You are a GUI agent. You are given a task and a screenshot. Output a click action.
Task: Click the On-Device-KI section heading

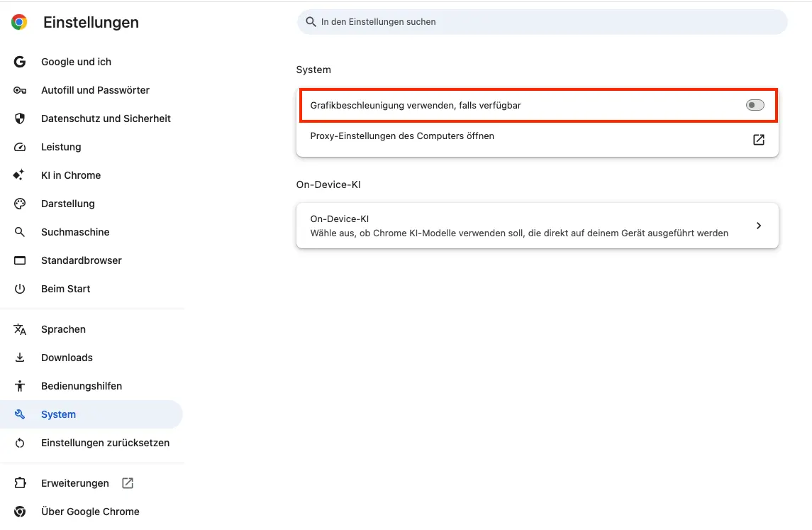pos(328,184)
